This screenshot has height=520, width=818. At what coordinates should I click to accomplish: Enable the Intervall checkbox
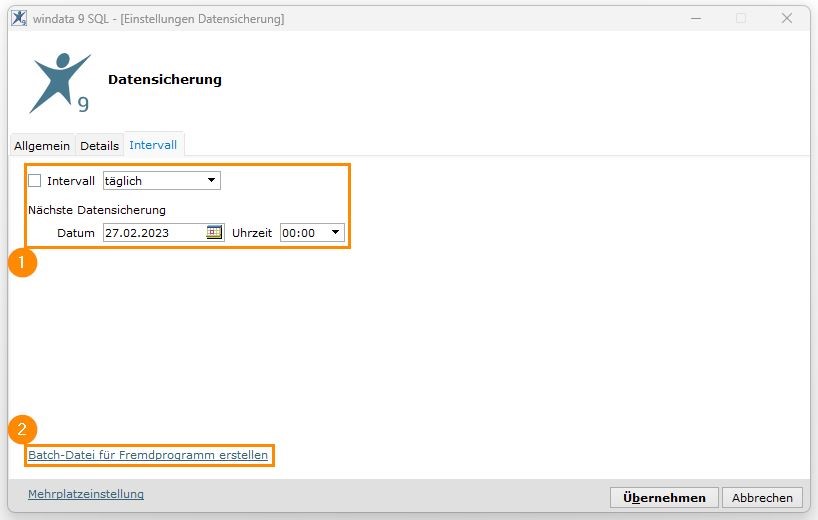point(34,180)
